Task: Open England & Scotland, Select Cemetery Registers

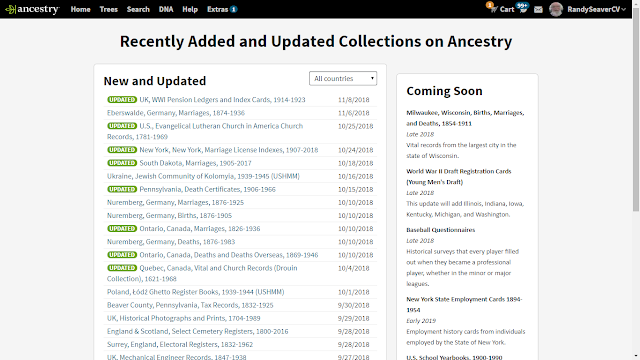Action: click(198, 331)
